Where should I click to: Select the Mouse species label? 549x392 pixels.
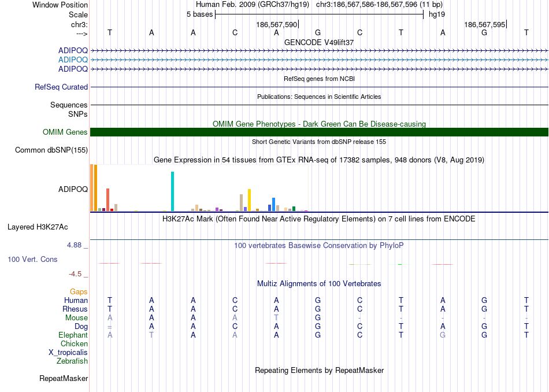(76, 318)
